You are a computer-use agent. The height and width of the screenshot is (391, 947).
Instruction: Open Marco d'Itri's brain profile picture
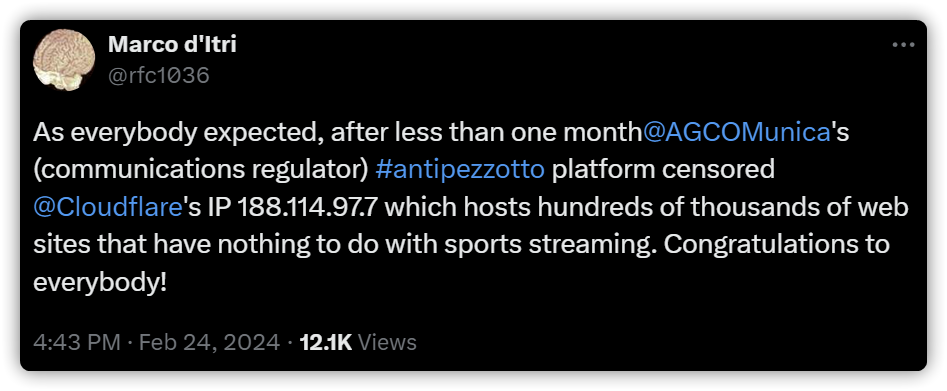pyautogui.click(x=63, y=60)
